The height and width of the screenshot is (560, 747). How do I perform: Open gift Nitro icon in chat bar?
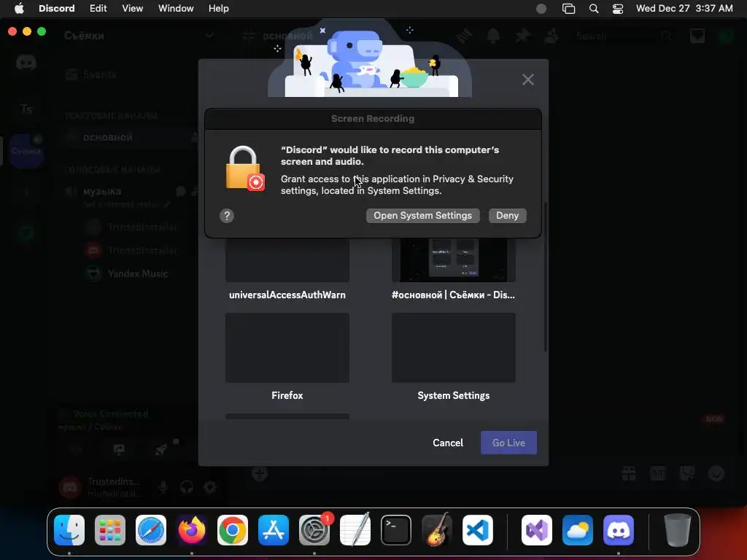click(x=629, y=474)
